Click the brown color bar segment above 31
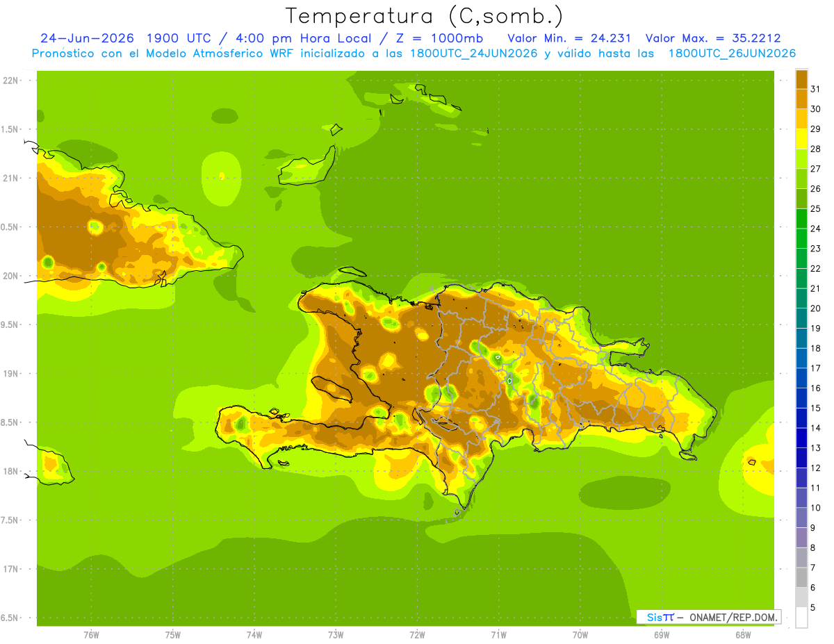Screen dimensions: 834x644 801,79
